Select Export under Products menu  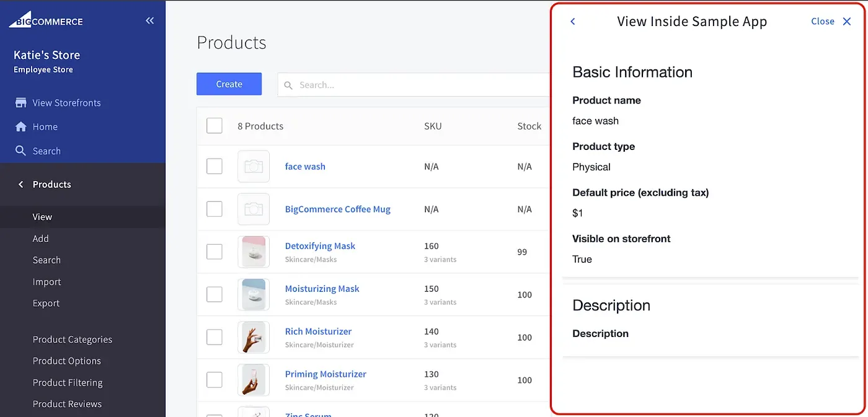tap(46, 304)
